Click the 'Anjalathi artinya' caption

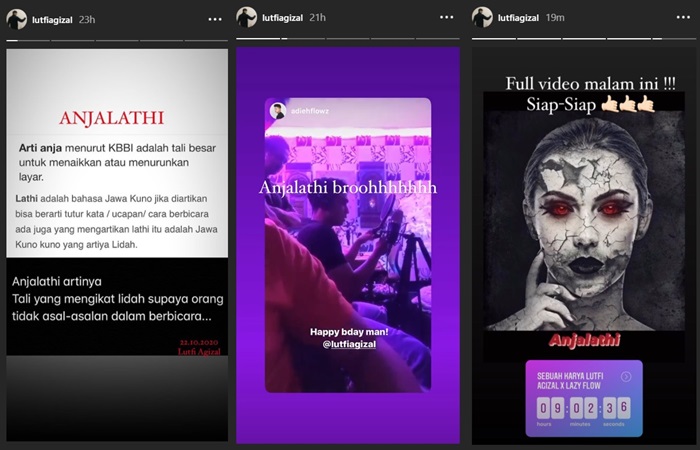point(117,299)
